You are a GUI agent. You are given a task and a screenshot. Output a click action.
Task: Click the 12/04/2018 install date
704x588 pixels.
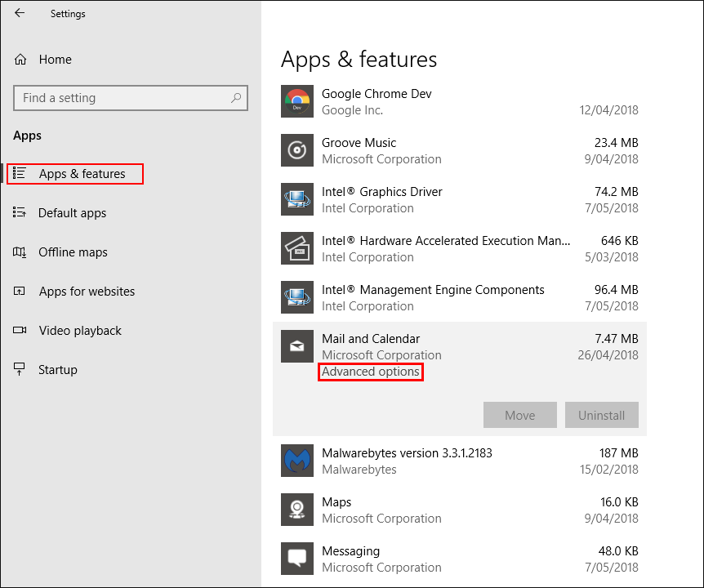[x=608, y=110]
